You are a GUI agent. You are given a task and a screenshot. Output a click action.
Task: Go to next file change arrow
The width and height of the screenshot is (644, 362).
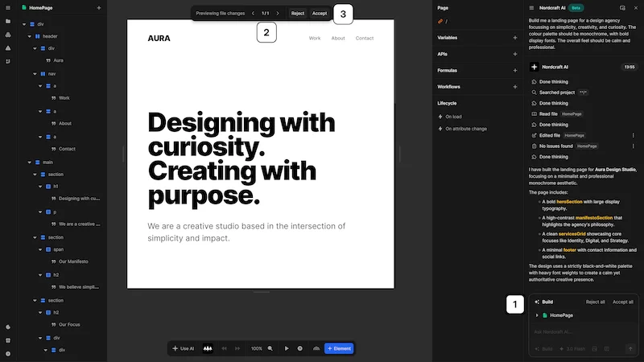tap(278, 13)
